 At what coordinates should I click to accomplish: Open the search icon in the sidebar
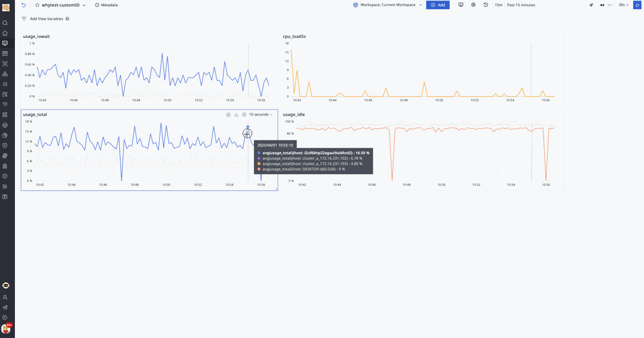point(5,23)
